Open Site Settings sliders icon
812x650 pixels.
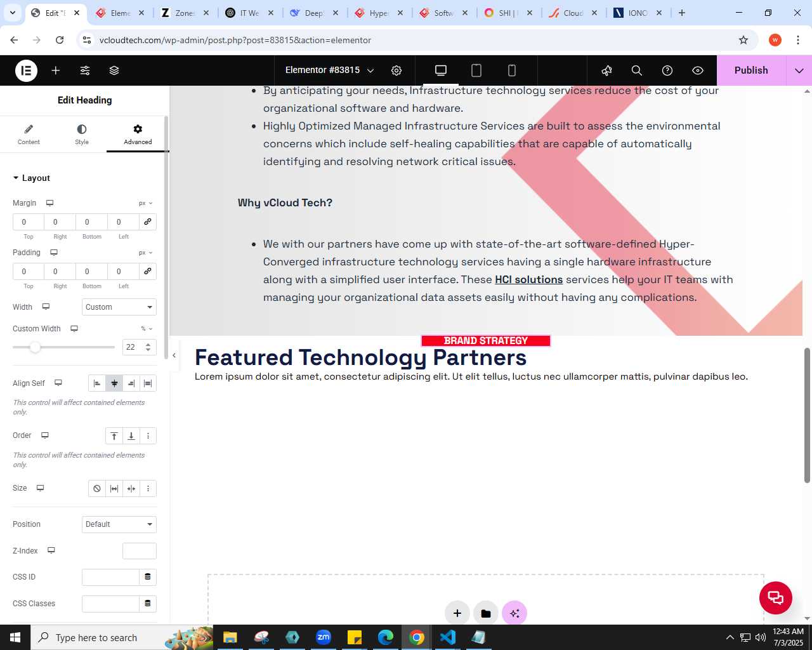85,70
